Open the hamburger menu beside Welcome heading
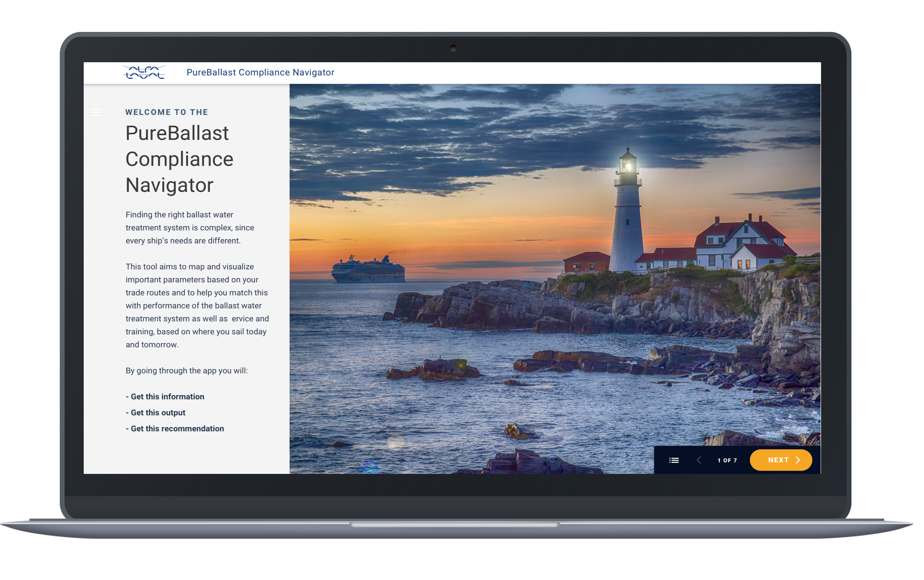This screenshot has width=924, height=580. (x=96, y=112)
